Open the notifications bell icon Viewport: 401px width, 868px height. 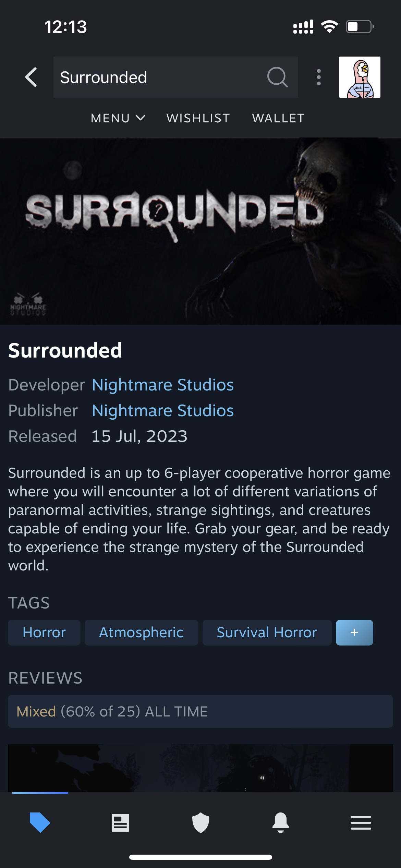click(x=281, y=822)
